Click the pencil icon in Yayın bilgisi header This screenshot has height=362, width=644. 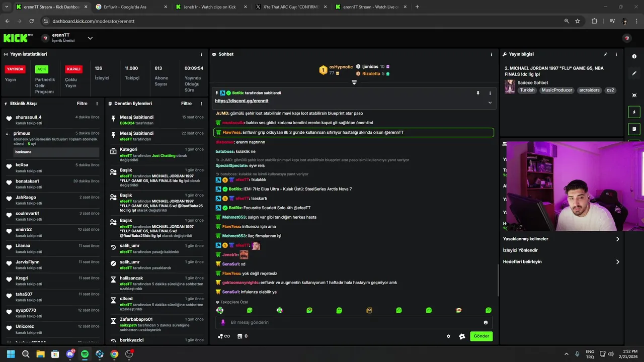tap(605, 54)
